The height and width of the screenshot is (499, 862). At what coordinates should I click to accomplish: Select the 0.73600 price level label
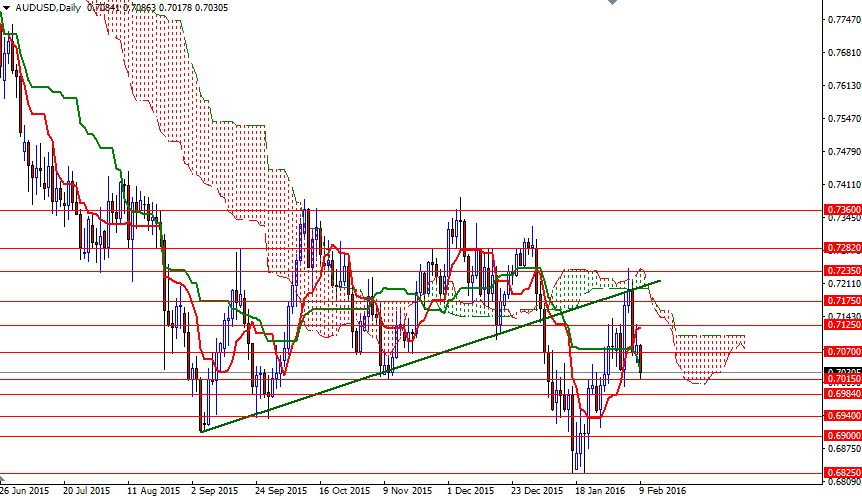click(843, 210)
